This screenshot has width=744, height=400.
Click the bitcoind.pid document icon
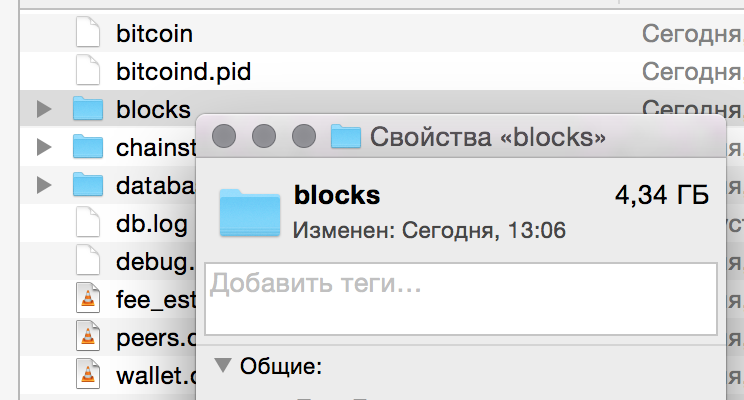[88, 70]
